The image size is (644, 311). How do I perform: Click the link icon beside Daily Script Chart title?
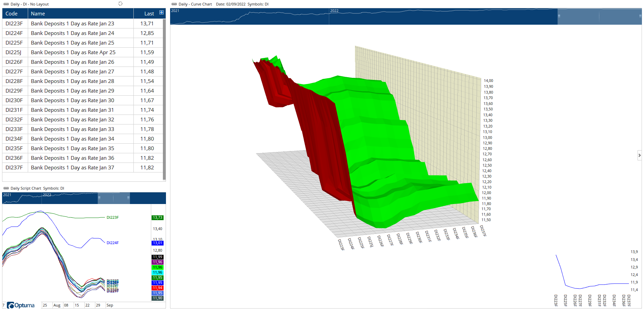point(6,188)
